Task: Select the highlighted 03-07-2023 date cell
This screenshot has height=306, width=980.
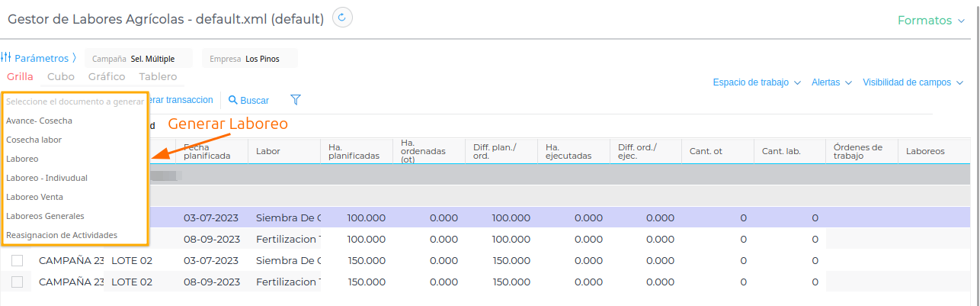Action: click(x=212, y=217)
